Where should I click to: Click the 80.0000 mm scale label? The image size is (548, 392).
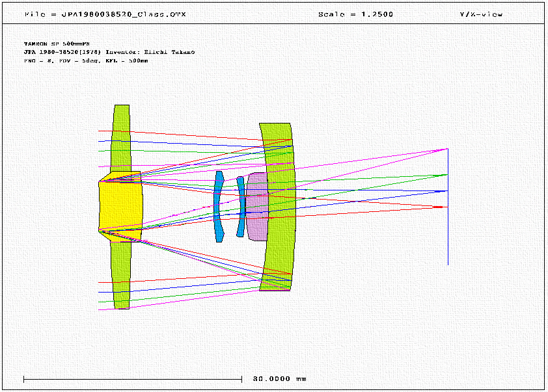click(280, 379)
